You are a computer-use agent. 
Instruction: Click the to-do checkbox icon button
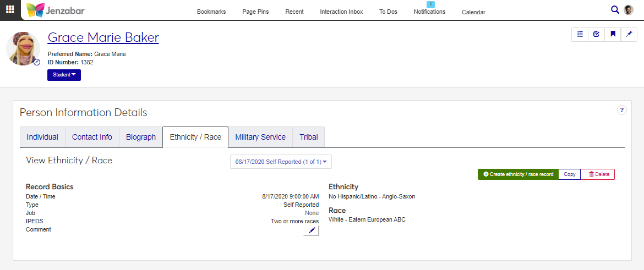point(596,35)
